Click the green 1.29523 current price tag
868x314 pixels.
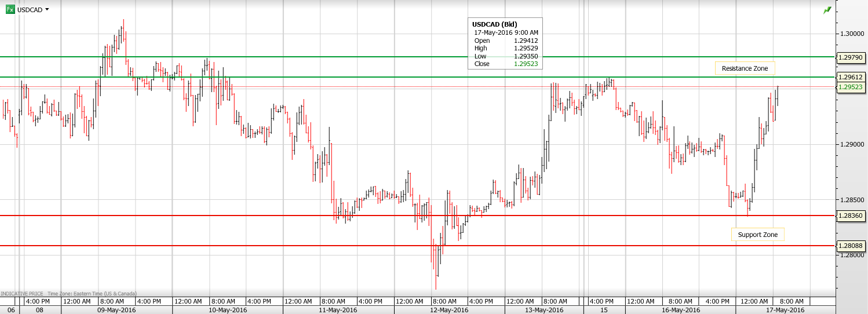851,87
